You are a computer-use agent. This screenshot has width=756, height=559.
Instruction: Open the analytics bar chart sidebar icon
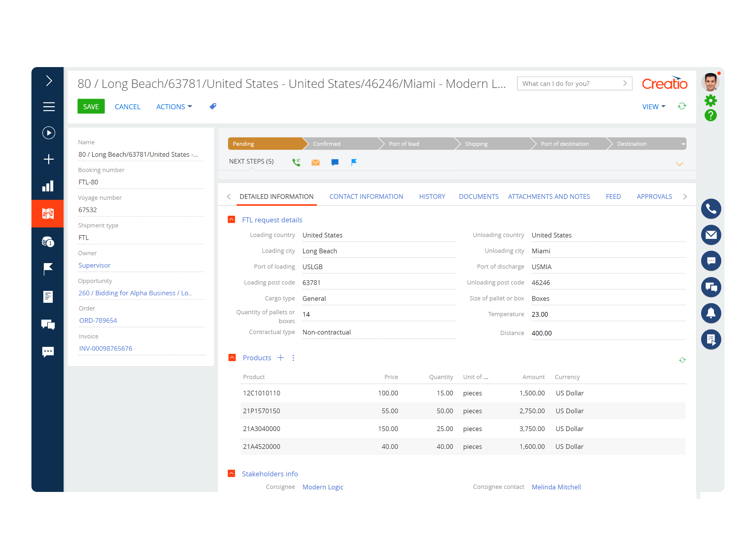[x=48, y=186]
